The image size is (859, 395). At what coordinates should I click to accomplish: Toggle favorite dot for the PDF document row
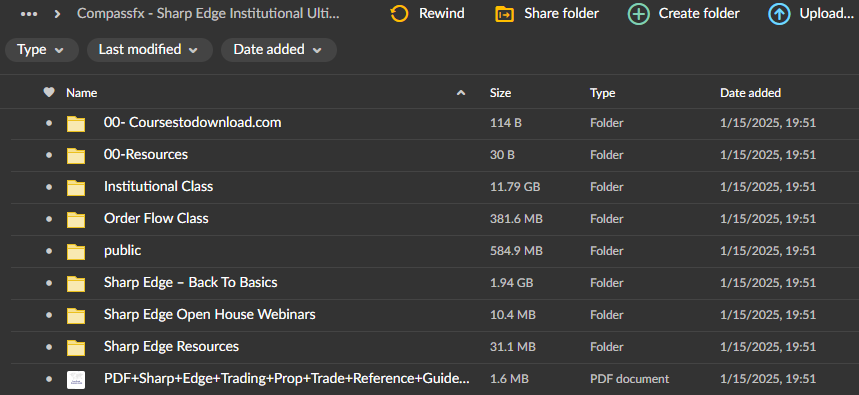point(49,379)
